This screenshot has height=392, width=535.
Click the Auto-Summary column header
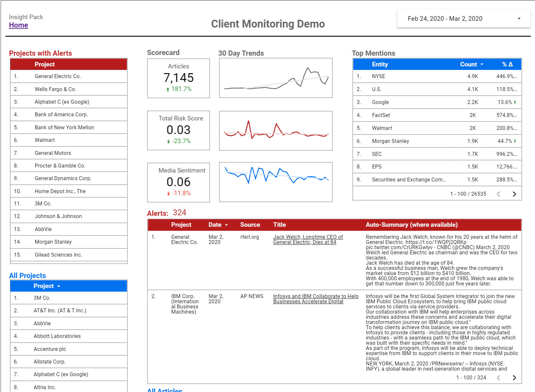(412, 225)
